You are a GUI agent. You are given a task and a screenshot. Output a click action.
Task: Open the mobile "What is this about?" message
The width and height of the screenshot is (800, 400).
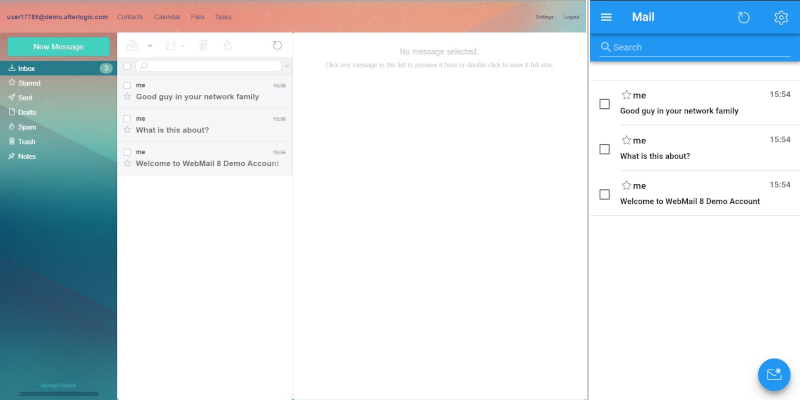coord(695,148)
